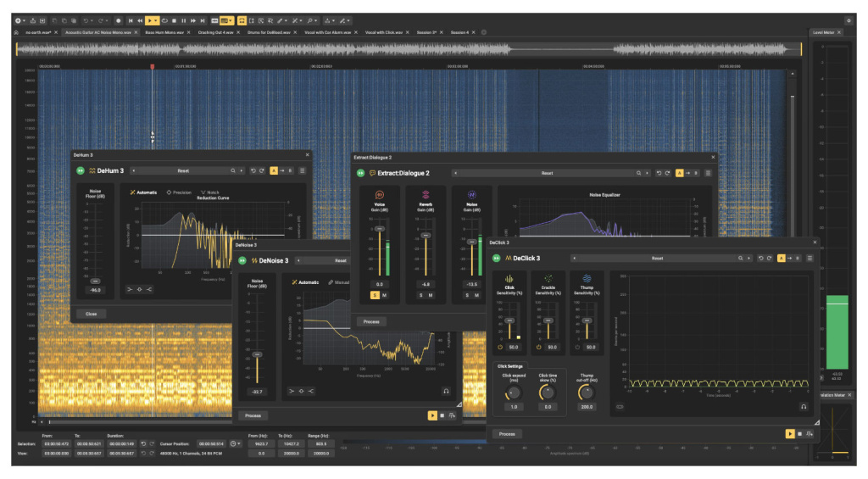Adjust the Reverb Gain slider
The width and height of the screenshot is (868, 479).
click(426, 236)
